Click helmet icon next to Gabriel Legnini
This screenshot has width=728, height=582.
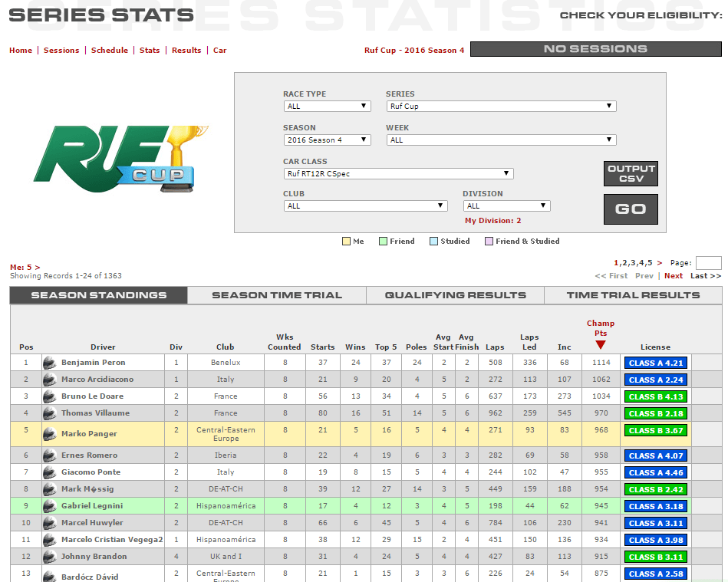[49, 506]
